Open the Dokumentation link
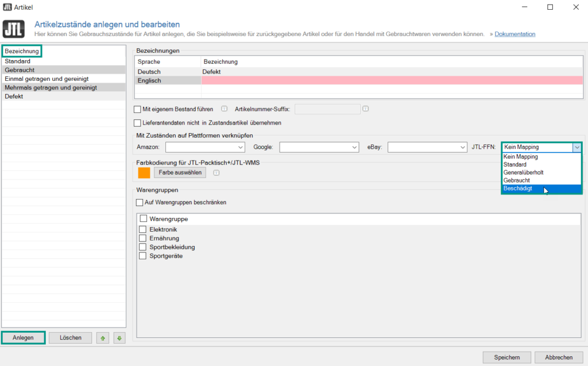The height and width of the screenshot is (366, 588). click(514, 34)
